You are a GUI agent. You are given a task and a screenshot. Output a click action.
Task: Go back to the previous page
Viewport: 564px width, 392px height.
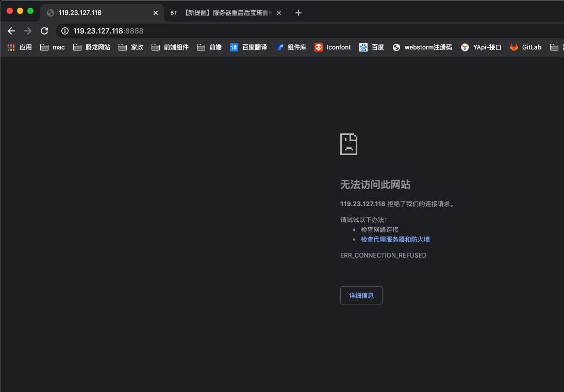coord(11,31)
